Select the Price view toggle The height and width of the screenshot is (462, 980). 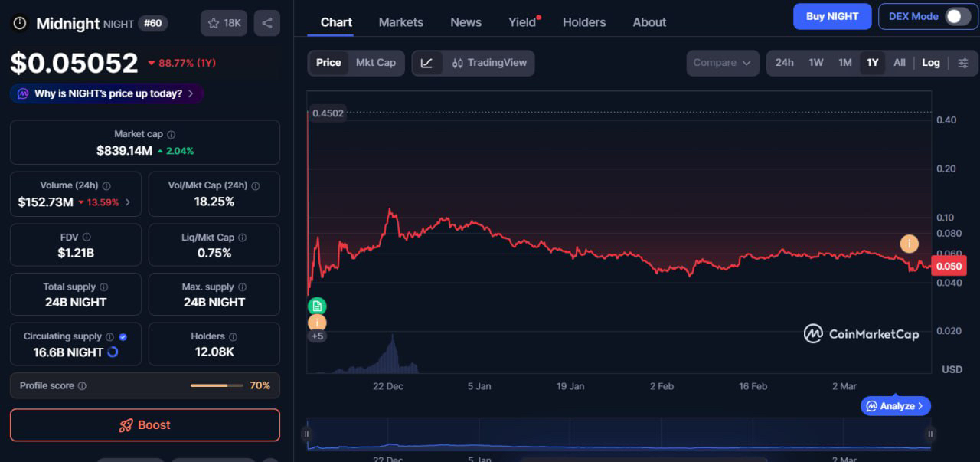click(x=328, y=63)
